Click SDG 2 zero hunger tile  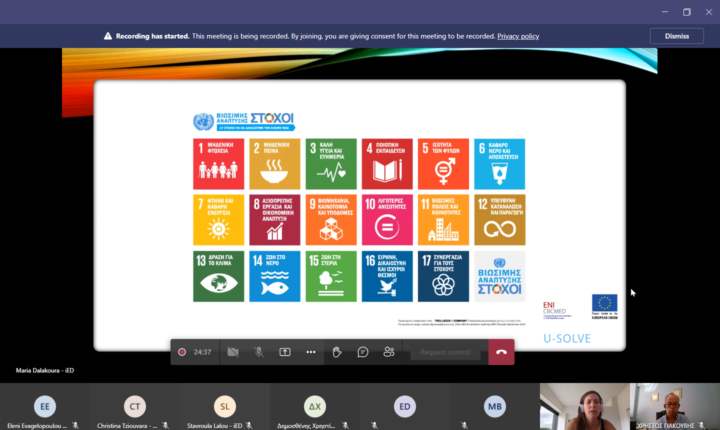tap(275, 164)
